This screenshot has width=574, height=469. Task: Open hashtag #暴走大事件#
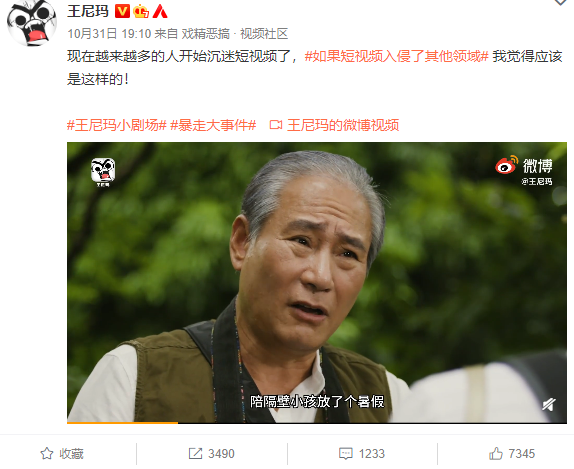213,125
